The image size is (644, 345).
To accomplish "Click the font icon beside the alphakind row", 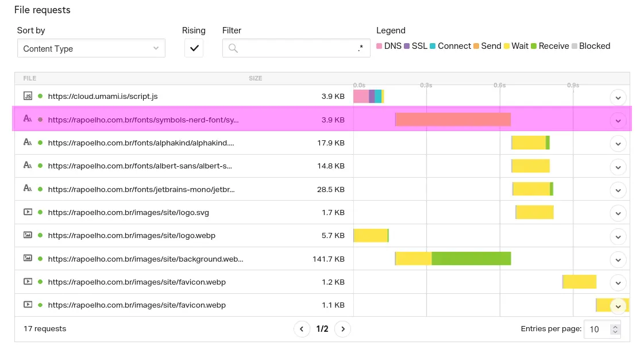I will point(28,143).
